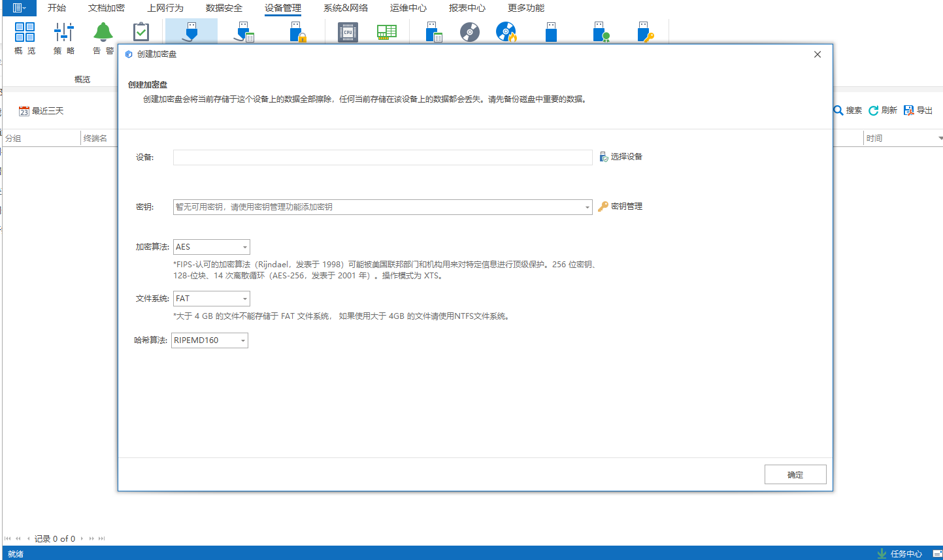Click the 最近三天 calendar icon
The image size is (943, 560).
(x=24, y=111)
